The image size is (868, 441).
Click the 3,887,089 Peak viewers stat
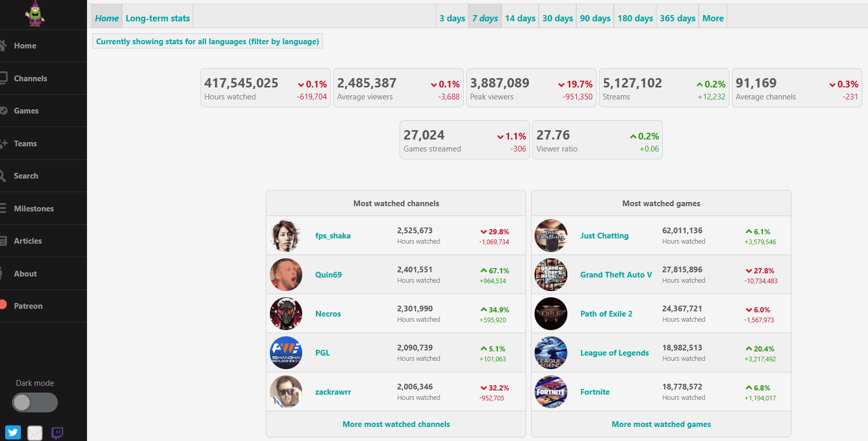click(531, 88)
